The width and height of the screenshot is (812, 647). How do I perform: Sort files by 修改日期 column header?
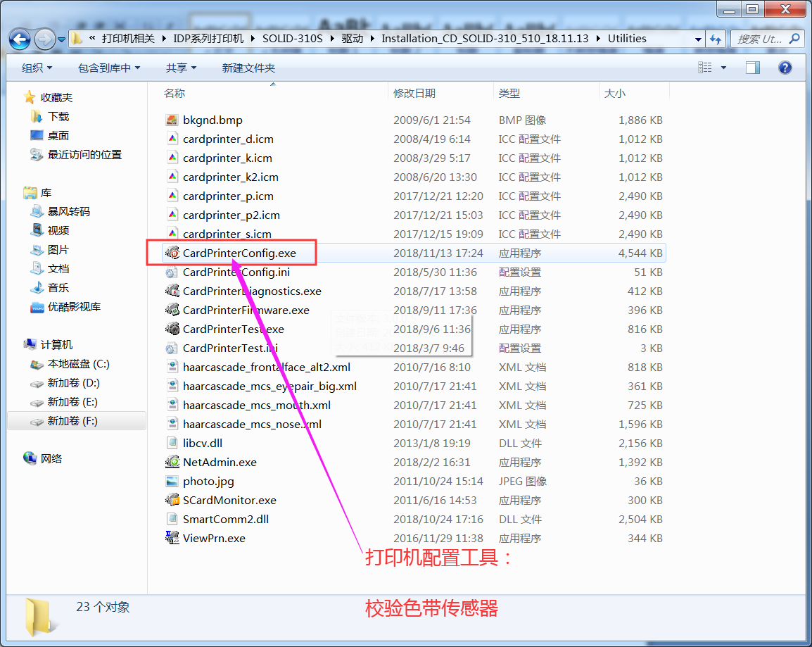click(x=414, y=93)
